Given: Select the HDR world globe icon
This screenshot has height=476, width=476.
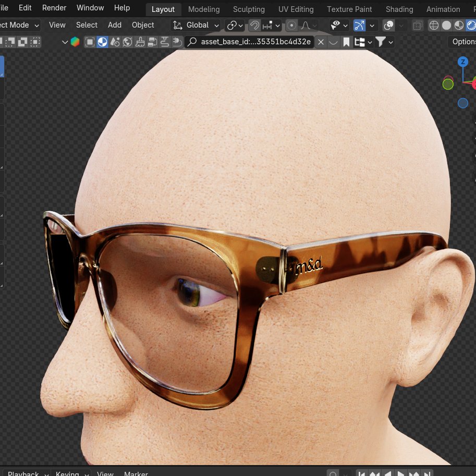Looking at the screenshot, I should 127,42.
